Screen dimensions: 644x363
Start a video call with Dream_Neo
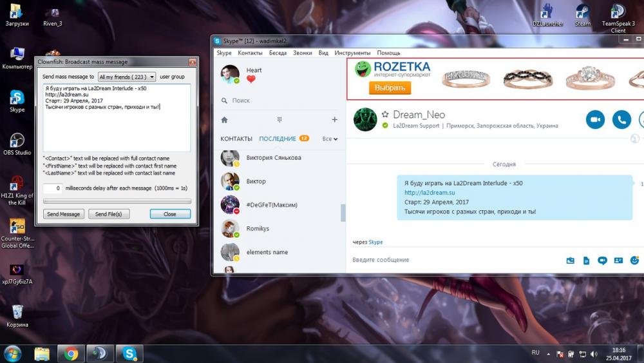point(595,120)
